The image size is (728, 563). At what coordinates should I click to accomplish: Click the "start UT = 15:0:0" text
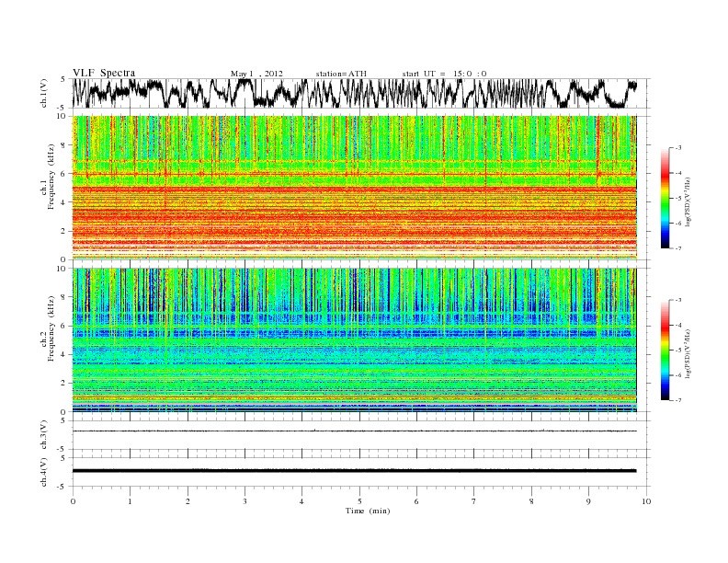click(x=444, y=74)
